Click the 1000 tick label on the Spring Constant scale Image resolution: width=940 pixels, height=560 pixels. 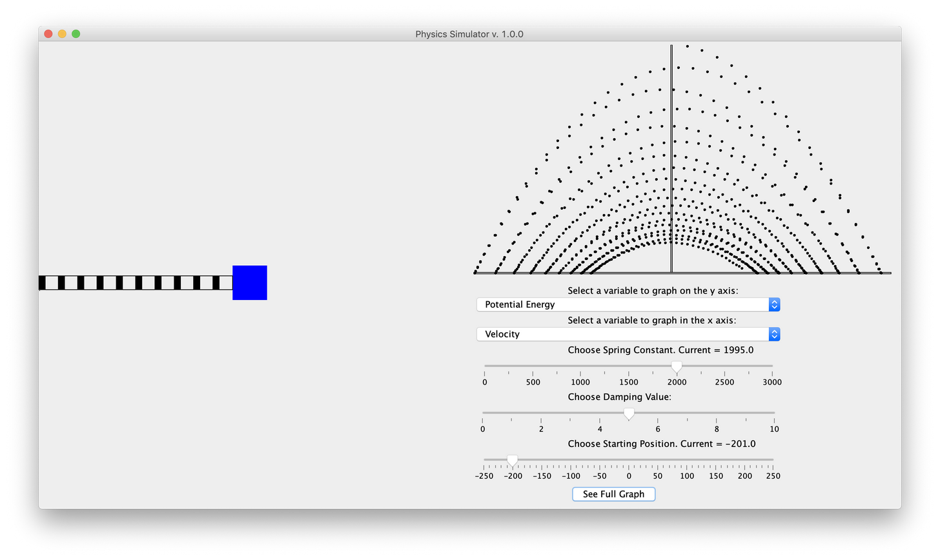click(x=580, y=382)
